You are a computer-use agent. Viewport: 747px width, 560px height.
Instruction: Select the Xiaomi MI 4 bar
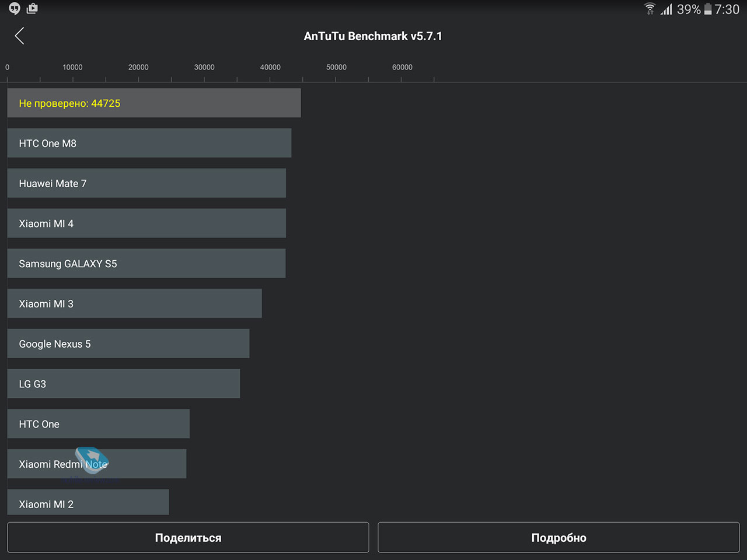coord(146,223)
